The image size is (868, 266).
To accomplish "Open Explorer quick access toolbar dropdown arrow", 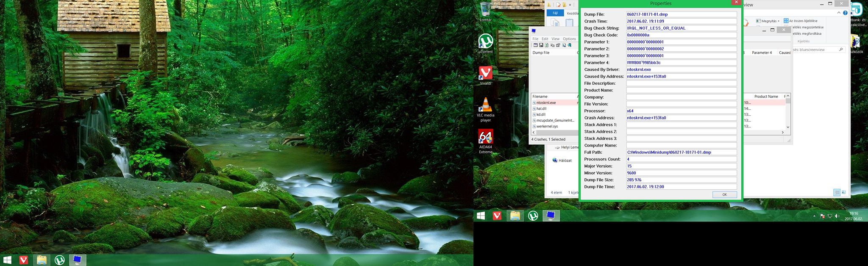I will click(x=570, y=5).
